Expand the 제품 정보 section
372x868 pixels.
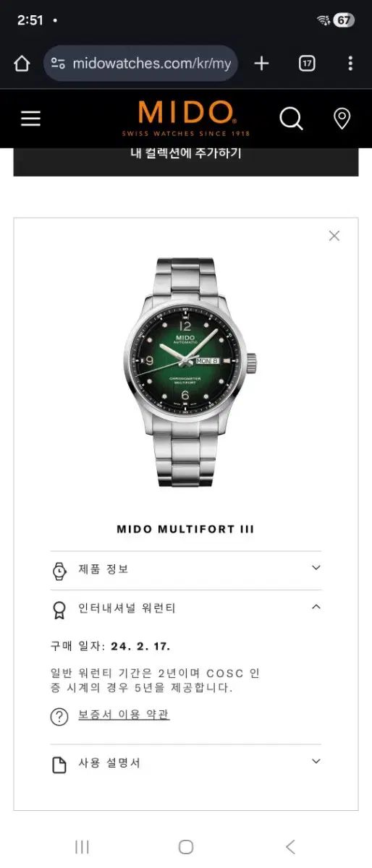[186, 570]
